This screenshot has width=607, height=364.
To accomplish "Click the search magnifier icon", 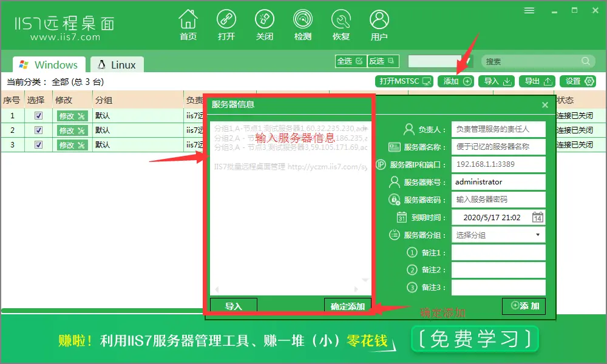I will (x=586, y=61).
